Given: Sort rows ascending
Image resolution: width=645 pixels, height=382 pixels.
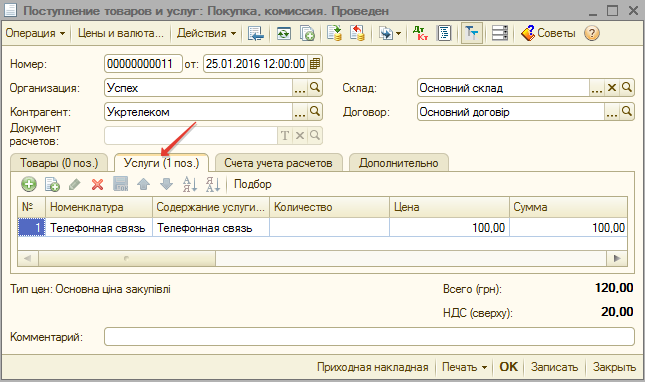Looking at the screenshot, I should click(x=190, y=184).
